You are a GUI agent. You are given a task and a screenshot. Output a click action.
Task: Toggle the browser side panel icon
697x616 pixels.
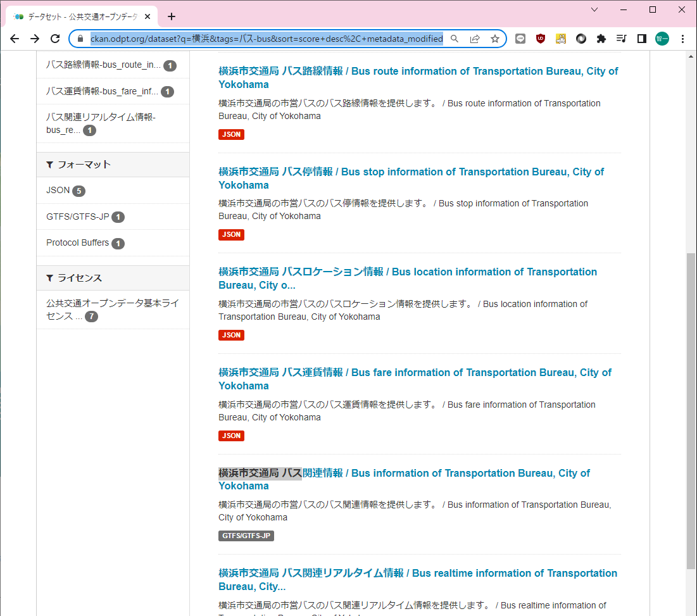(x=642, y=39)
